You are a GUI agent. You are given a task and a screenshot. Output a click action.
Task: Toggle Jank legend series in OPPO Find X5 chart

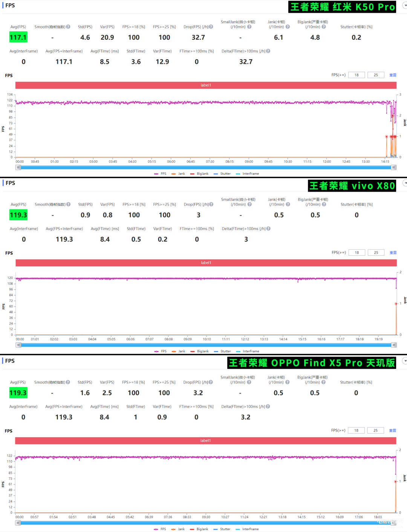(178, 529)
